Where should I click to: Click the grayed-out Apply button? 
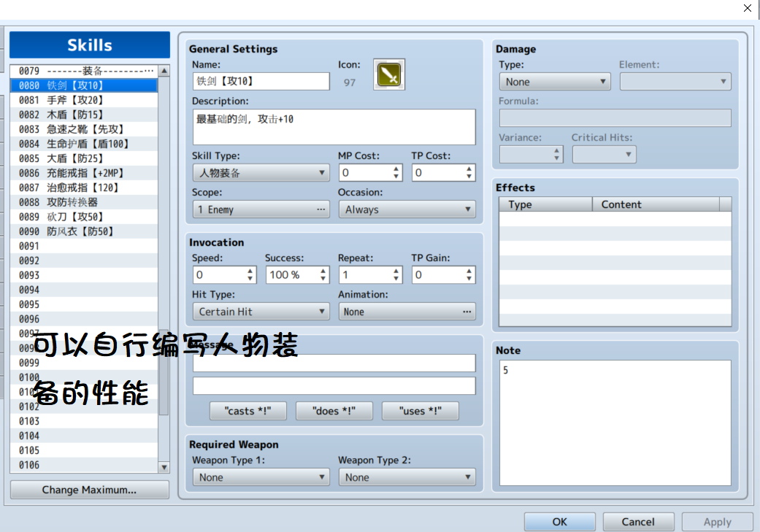718,522
